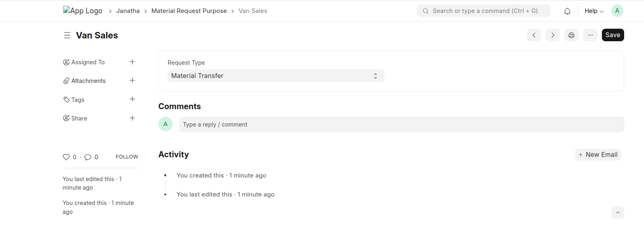Toggle FOLLOW for this document
This screenshot has width=644, height=226.
pyautogui.click(x=127, y=157)
